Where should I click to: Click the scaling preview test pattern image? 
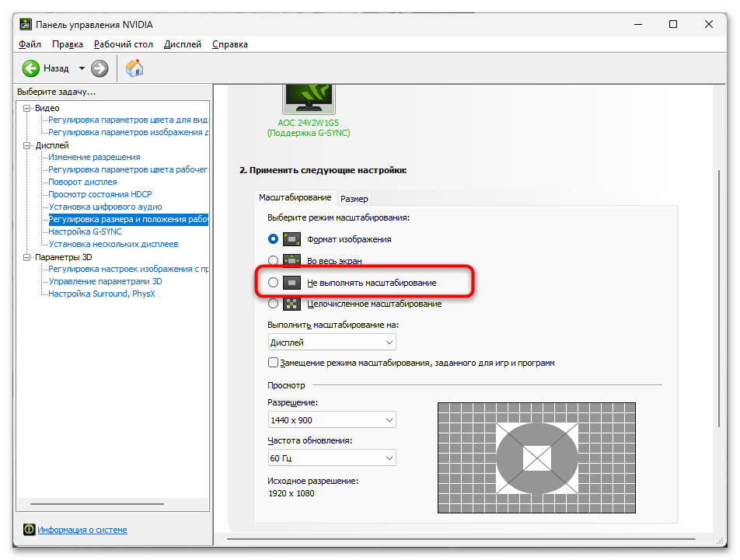click(536, 457)
